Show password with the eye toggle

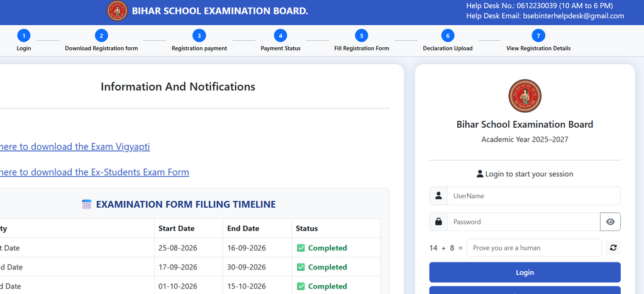coord(610,222)
